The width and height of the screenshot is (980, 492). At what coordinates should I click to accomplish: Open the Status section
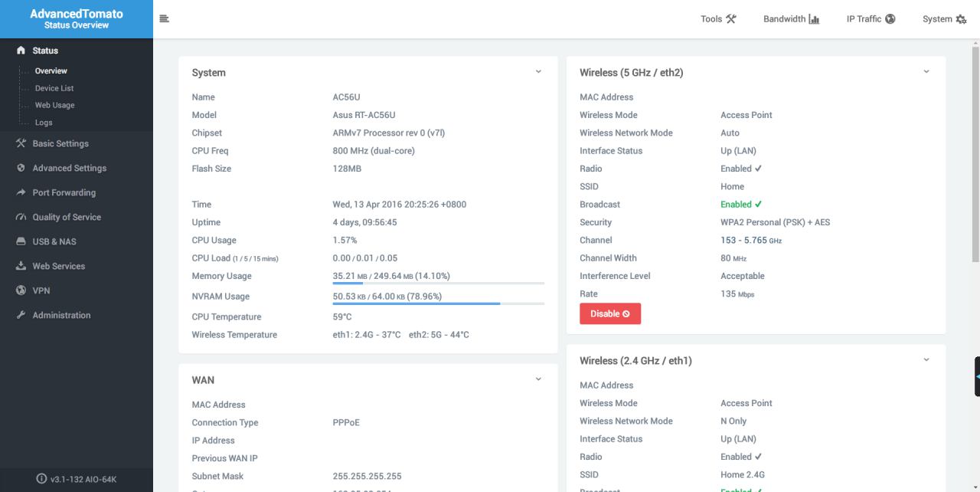pyautogui.click(x=77, y=51)
